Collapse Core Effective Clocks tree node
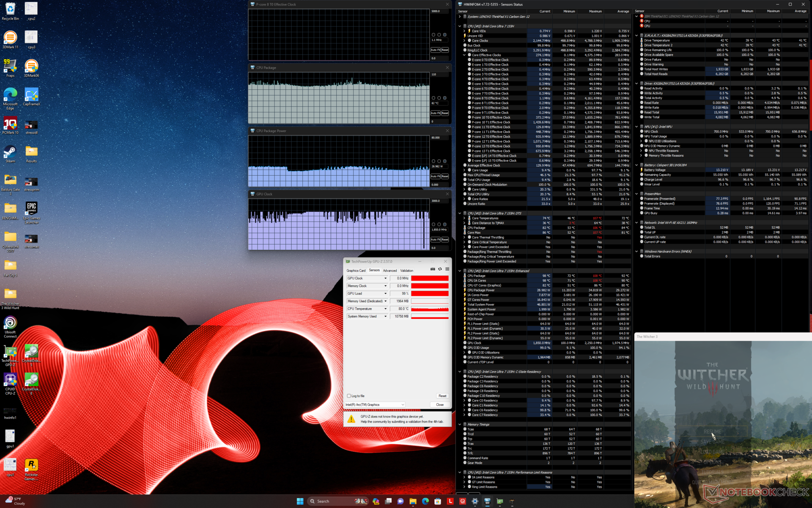This screenshot has width=812, height=508. [464, 55]
